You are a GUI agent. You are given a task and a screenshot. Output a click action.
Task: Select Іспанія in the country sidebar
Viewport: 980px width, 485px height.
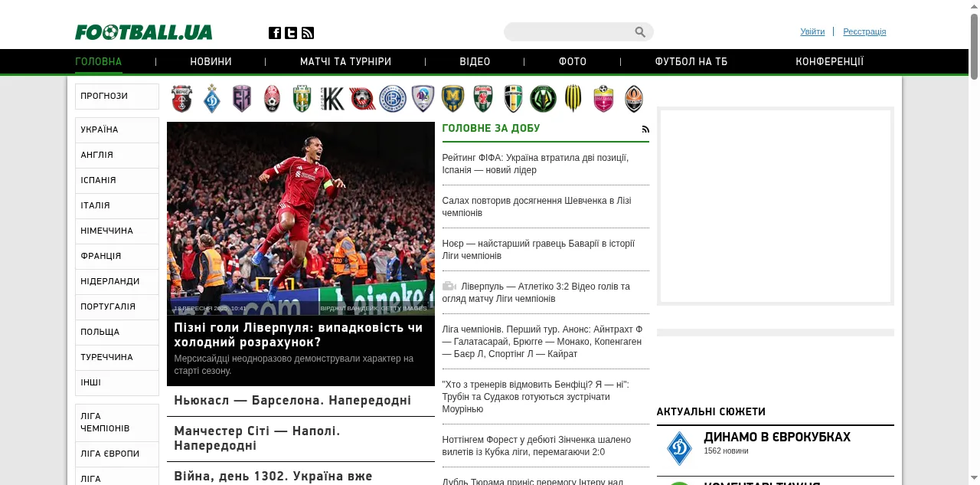tap(117, 181)
